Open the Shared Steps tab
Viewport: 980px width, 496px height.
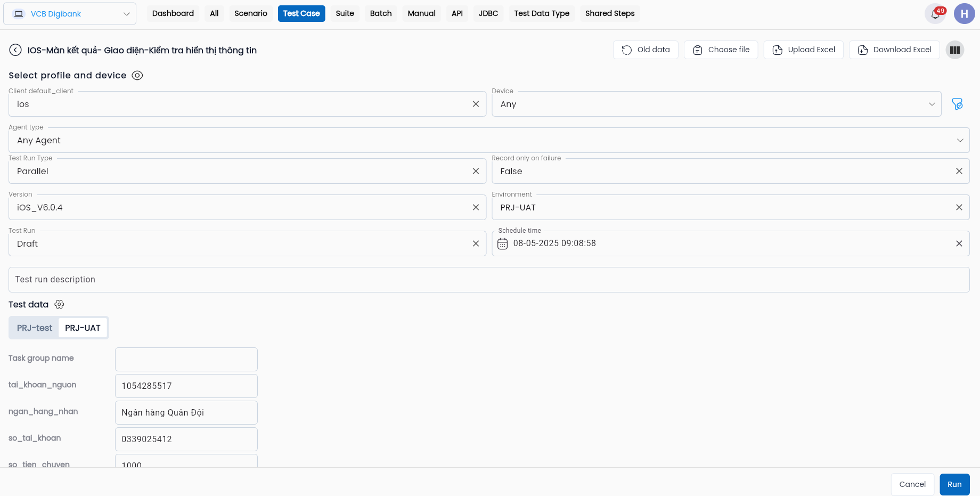coord(610,14)
